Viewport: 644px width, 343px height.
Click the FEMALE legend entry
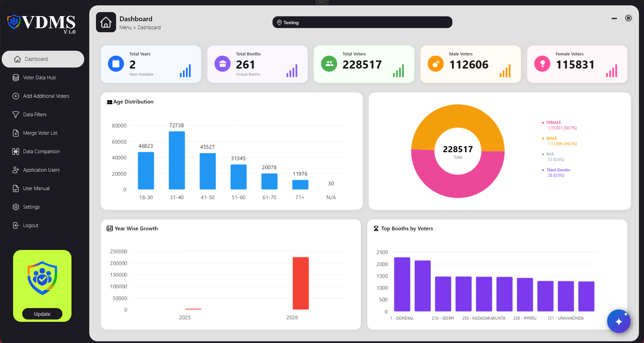click(x=559, y=125)
